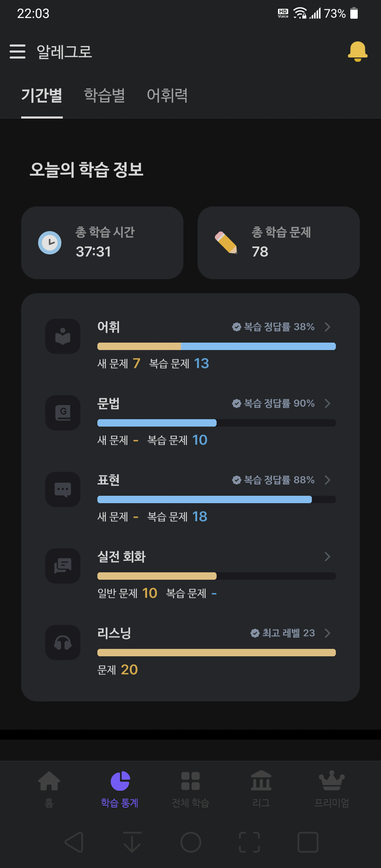Image resolution: width=381 pixels, height=868 pixels.
Task: Expand 리스닝 details via chevron arrow
Action: 327,633
